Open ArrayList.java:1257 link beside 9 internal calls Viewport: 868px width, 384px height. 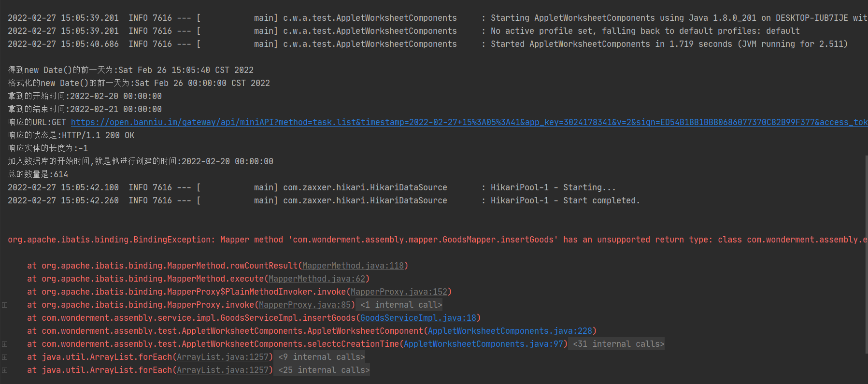[223, 357]
